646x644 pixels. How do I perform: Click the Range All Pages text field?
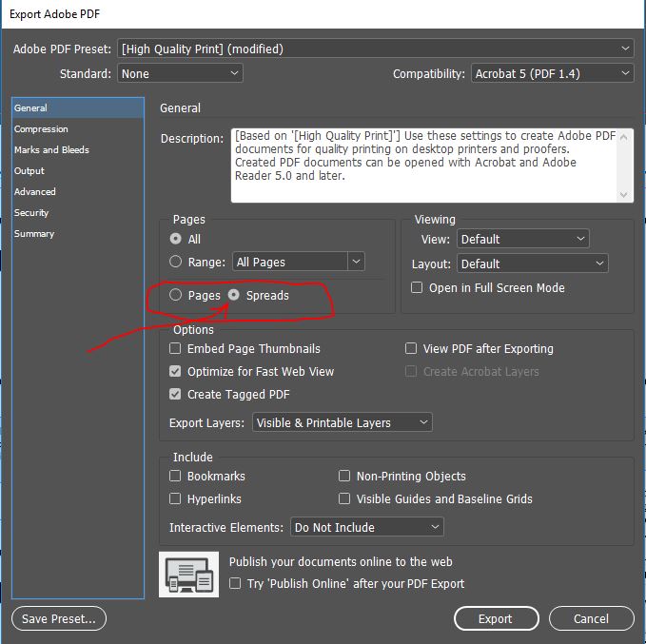(x=290, y=262)
